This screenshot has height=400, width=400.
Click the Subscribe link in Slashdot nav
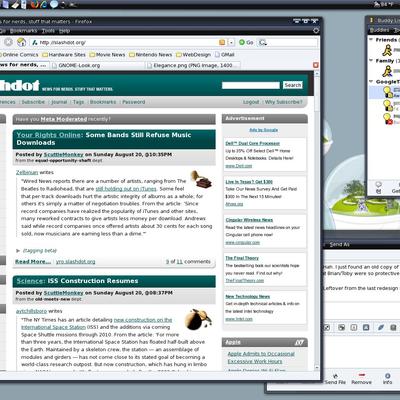[33, 102]
